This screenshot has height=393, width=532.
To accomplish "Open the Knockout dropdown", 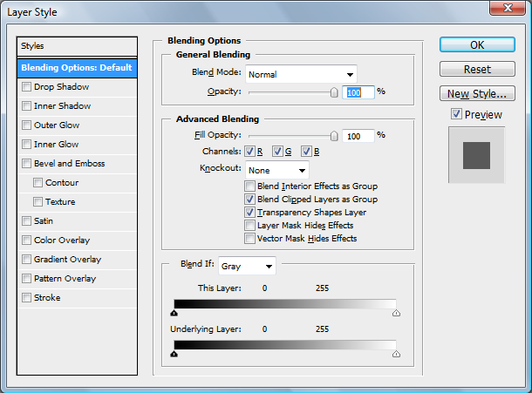I will pyautogui.click(x=277, y=170).
